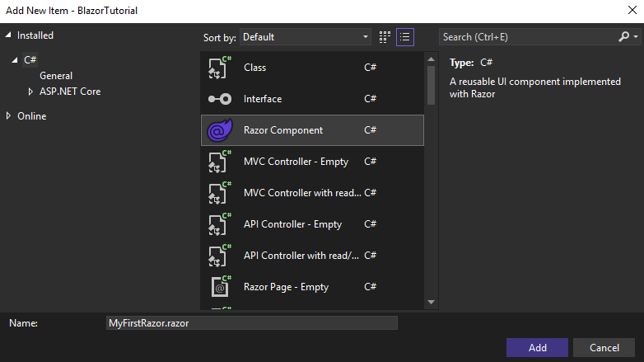The height and width of the screenshot is (362, 644).
Task: Expand the Online category
Action: (x=8, y=116)
